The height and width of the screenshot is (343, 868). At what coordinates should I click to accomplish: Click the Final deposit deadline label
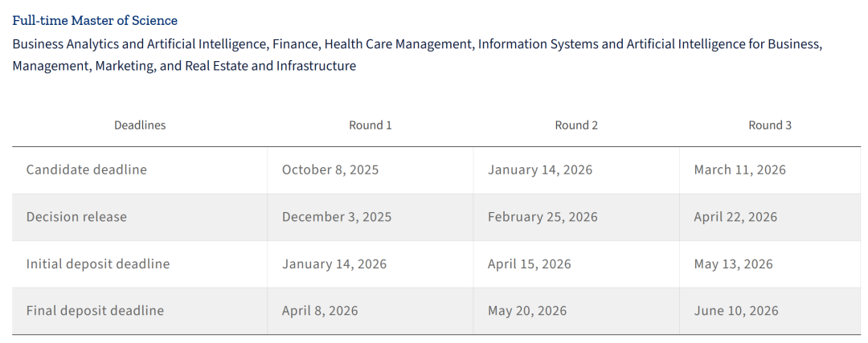(95, 311)
